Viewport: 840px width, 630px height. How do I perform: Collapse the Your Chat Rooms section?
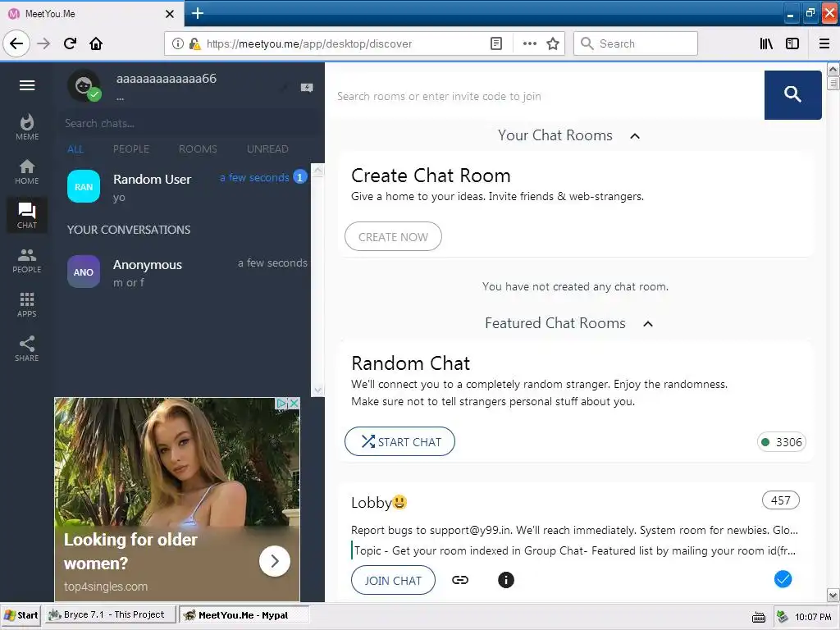pos(635,136)
